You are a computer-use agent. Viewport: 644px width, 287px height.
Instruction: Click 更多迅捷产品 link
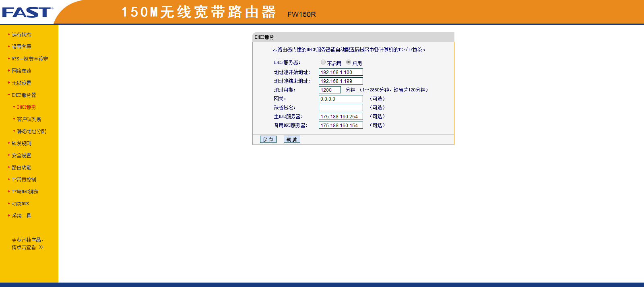27,240
